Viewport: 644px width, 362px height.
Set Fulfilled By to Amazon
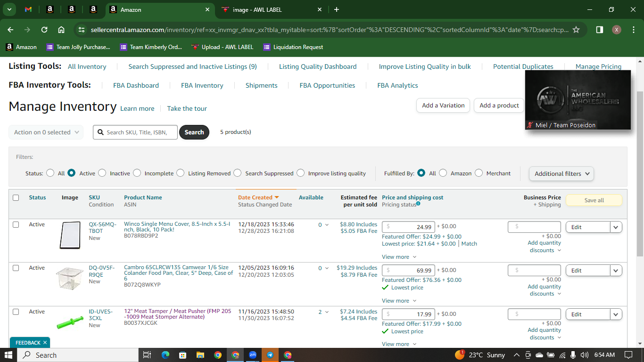tap(443, 173)
